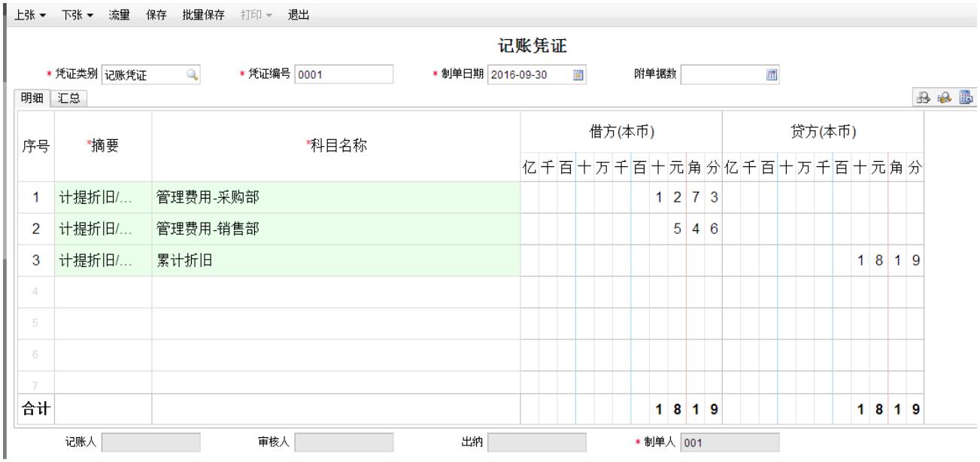Click the first query icon above the table
980x462 pixels.
[923, 97]
